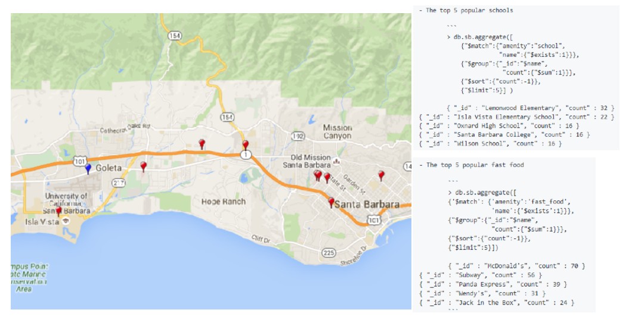Click the Route 101 shield near Goleta
Screen dimensions: 644x322
81,161
